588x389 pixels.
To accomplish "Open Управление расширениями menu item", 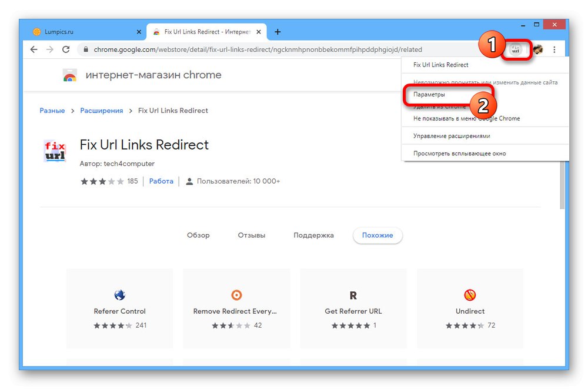I will point(452,136).
